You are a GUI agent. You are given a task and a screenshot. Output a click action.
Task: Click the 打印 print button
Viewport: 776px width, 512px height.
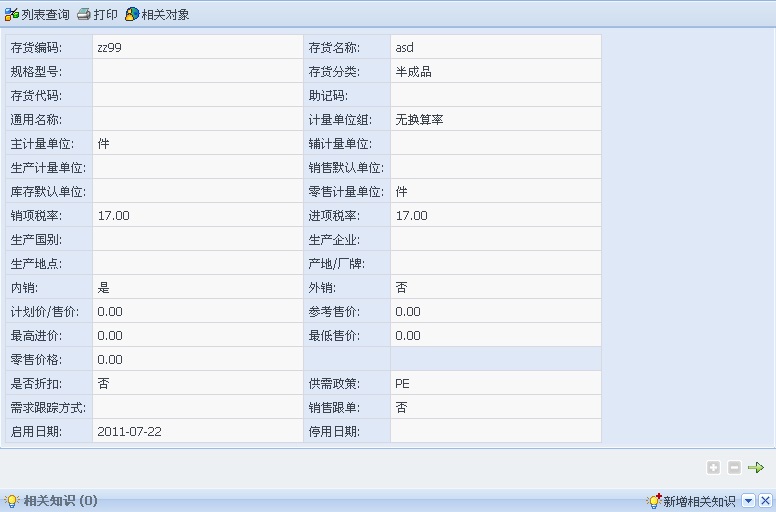click(x=97, y=15)
